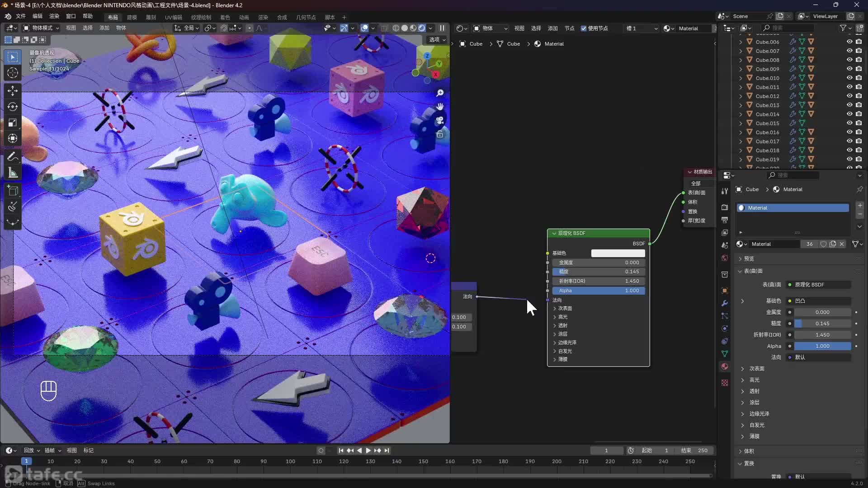Unlink the Material with the X icon
Image resolution: width=868 pixels, height=488 pixels.
click(842, 244)
